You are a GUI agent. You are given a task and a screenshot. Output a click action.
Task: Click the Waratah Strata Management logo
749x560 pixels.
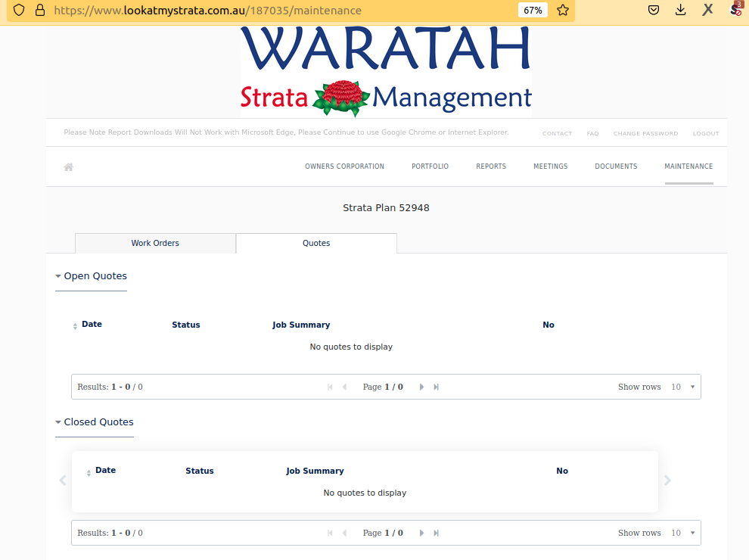(386, 71)
